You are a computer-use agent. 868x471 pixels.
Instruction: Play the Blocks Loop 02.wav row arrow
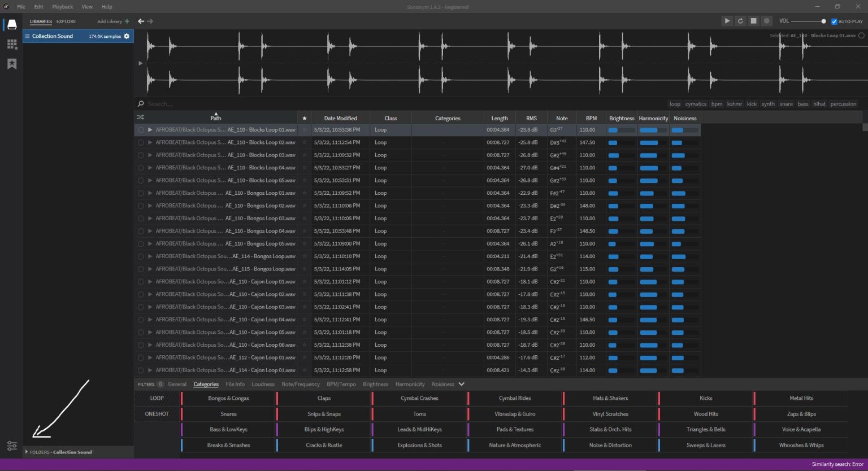150,142
